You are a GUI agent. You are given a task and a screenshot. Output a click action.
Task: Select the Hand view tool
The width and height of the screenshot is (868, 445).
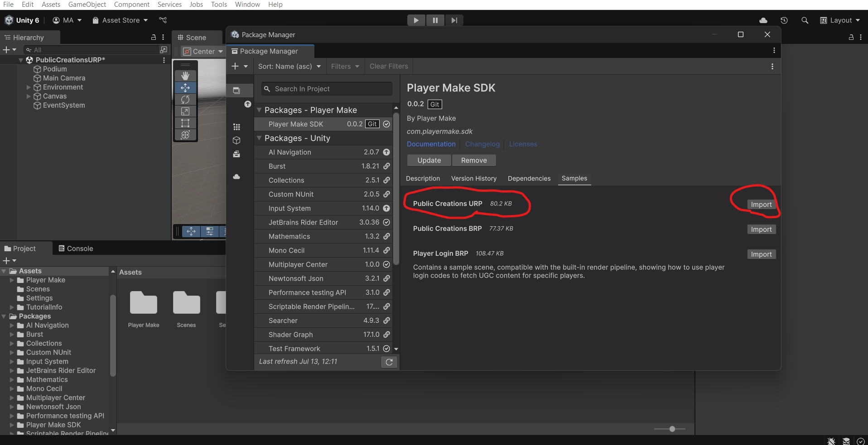[x=185, y=76]
